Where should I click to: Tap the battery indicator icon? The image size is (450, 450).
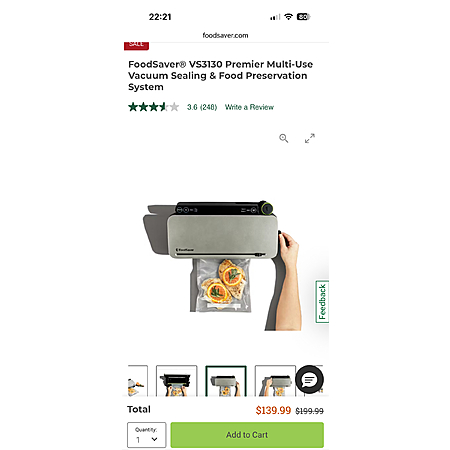pos(303,17)
